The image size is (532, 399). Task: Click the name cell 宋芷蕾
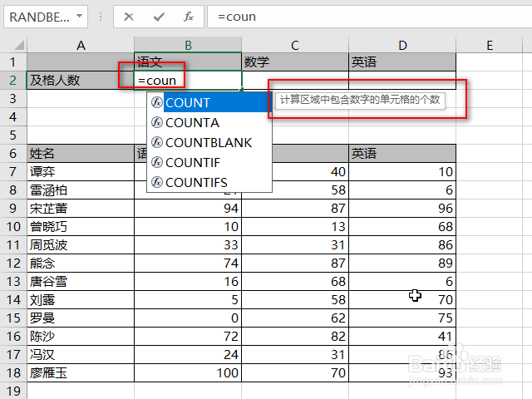(x=81, y=209)
